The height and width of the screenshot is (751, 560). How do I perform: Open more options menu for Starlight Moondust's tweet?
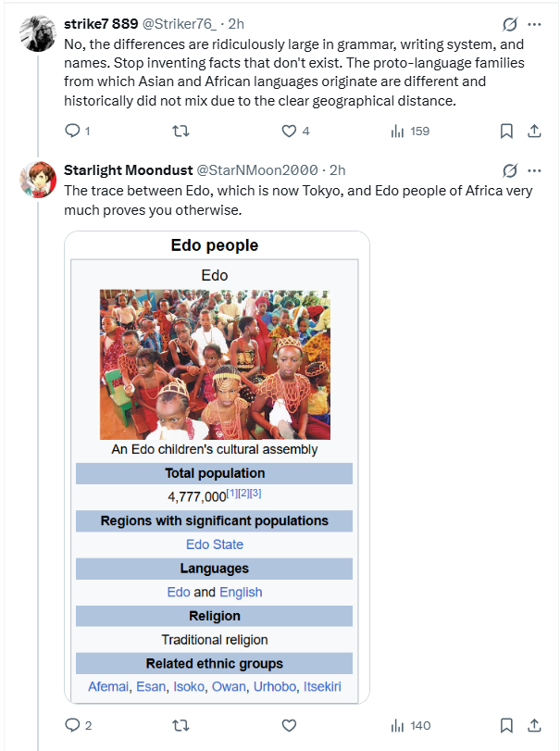tap(534, 170)
